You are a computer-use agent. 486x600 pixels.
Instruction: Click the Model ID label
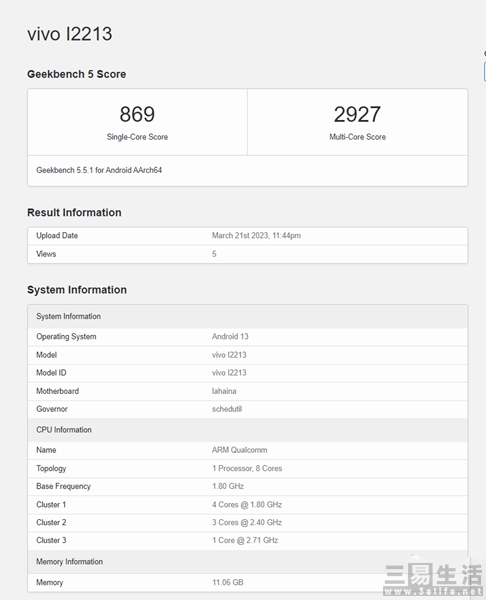(x=51, y=373)
